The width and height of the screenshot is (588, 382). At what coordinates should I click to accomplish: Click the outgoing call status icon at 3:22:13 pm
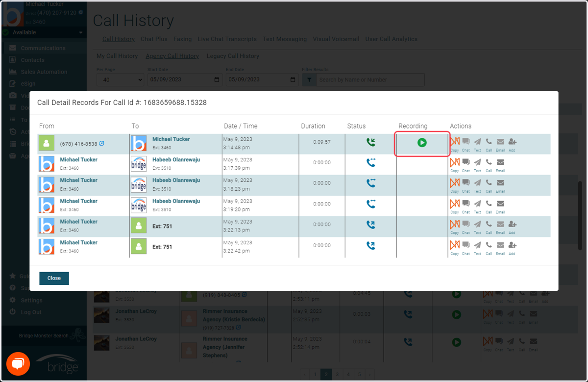371,225
